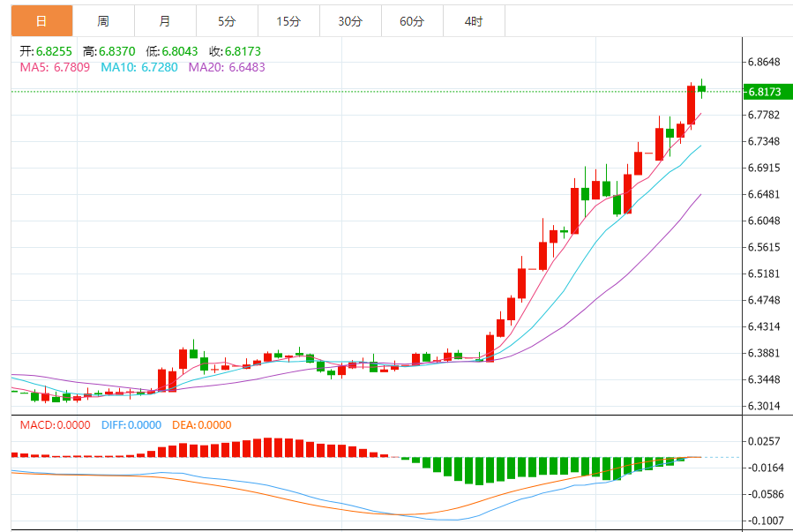
Task: Click the 6.3881 price axis label
Action: click(764, 353)
